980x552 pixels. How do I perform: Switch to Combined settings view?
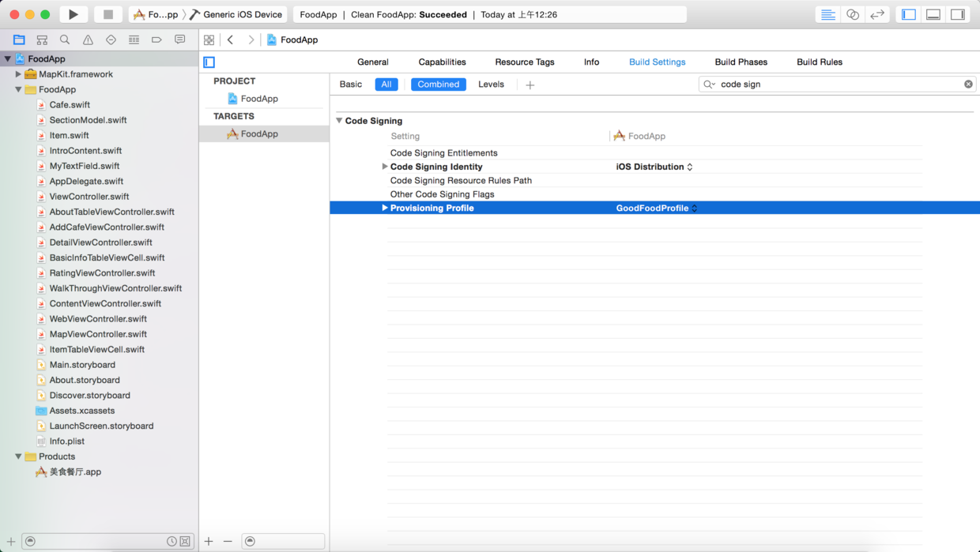click(x=439, y=84)
